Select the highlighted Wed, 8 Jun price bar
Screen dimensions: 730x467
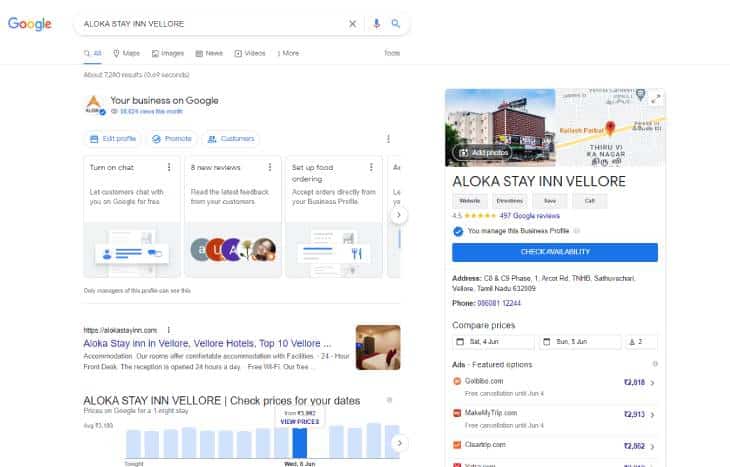(x=299, y=443)
